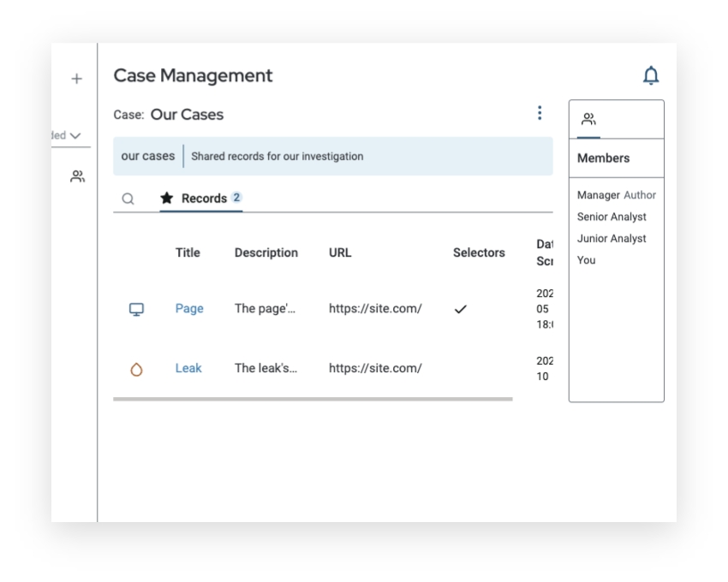
Task: Click the people icon in left sidebar
Action: pyautogui.click(x=78, y=177)
